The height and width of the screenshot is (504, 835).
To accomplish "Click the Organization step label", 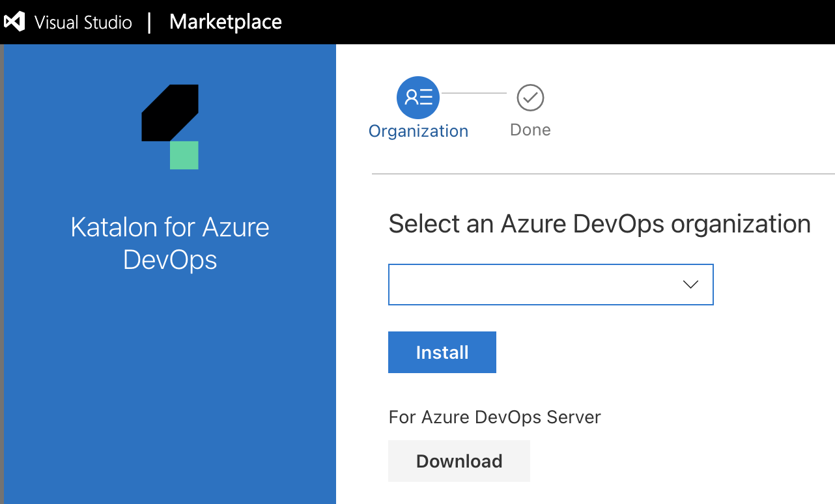I will (x=418, y=131).
